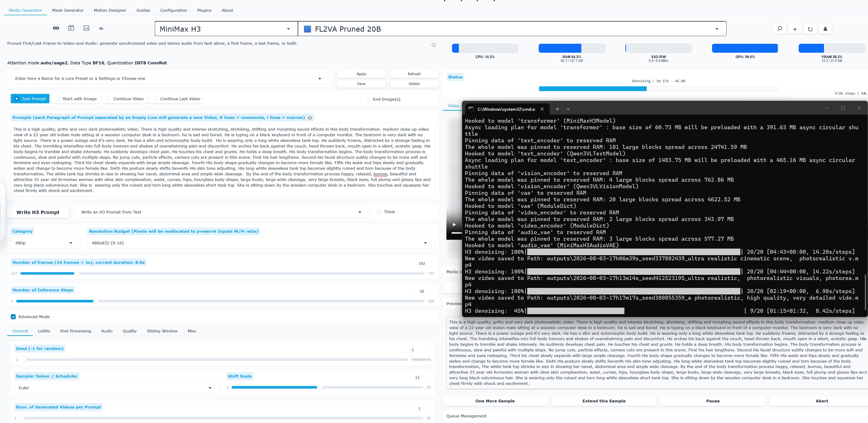
Task: Click the info icon beside model description
Action: point(434,45)
